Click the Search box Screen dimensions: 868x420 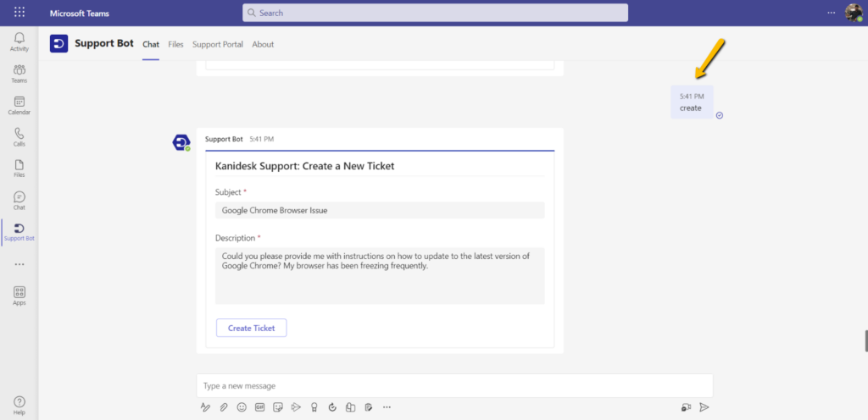click(435, 13)
